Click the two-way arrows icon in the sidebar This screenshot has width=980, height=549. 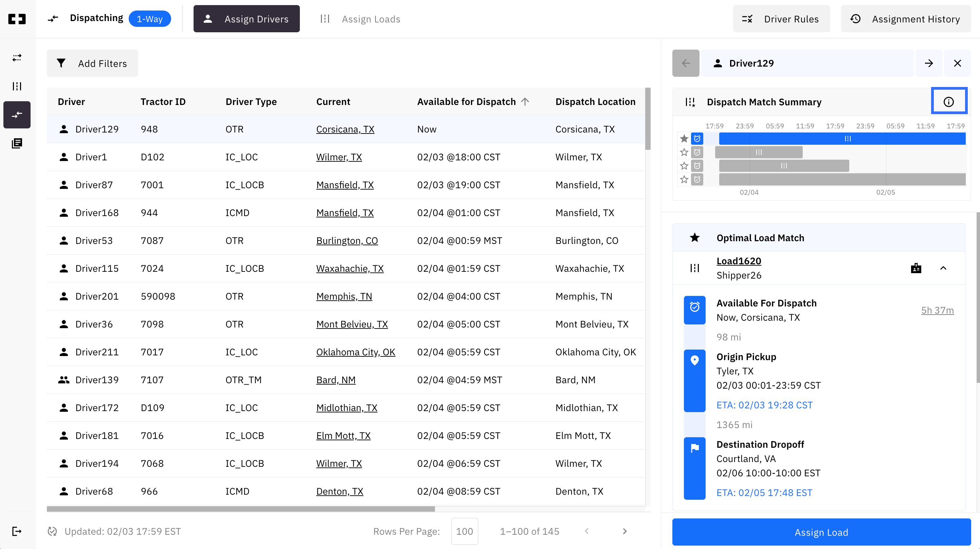click(17, 57)
